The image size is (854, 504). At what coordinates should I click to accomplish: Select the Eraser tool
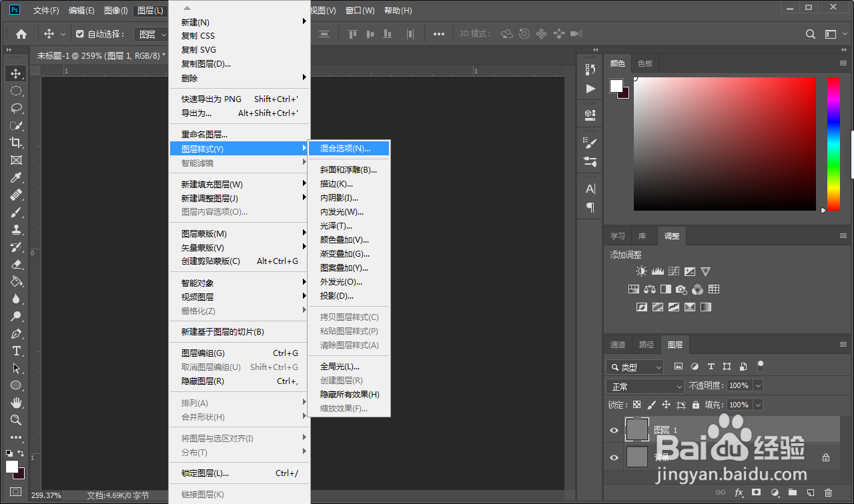(16, 264)
